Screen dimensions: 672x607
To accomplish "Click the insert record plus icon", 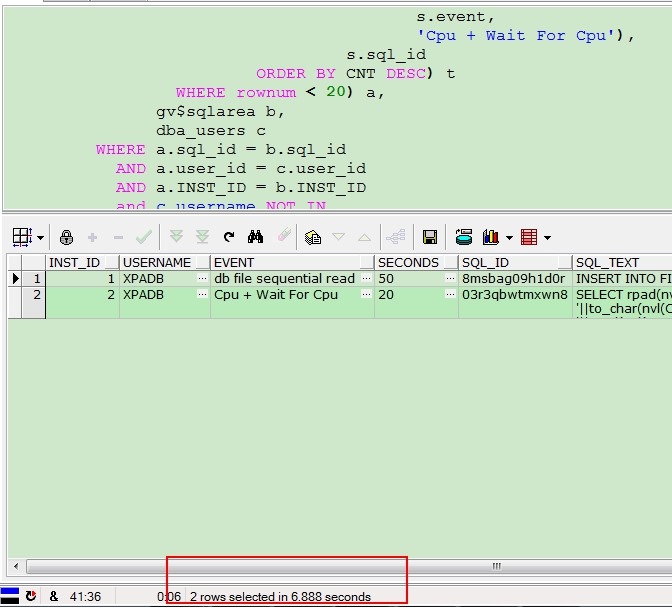I will point(92,237).
